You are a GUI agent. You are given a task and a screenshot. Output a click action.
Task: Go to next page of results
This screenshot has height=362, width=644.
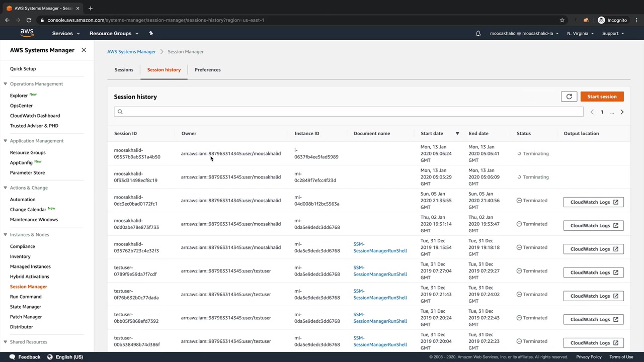622,112
